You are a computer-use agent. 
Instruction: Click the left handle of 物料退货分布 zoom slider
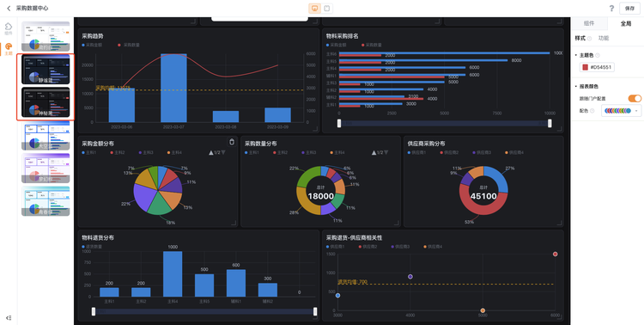click(94, 311)
